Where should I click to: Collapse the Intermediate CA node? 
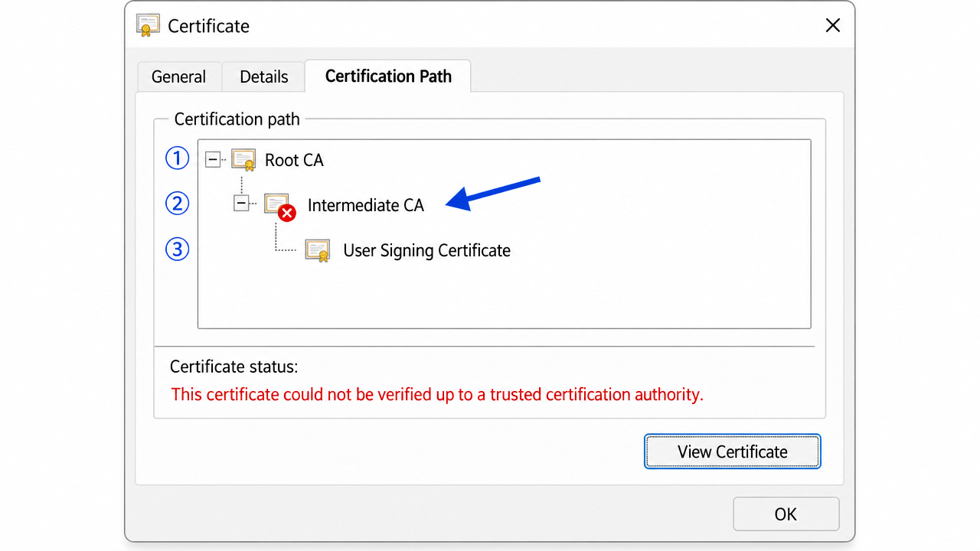242,204
